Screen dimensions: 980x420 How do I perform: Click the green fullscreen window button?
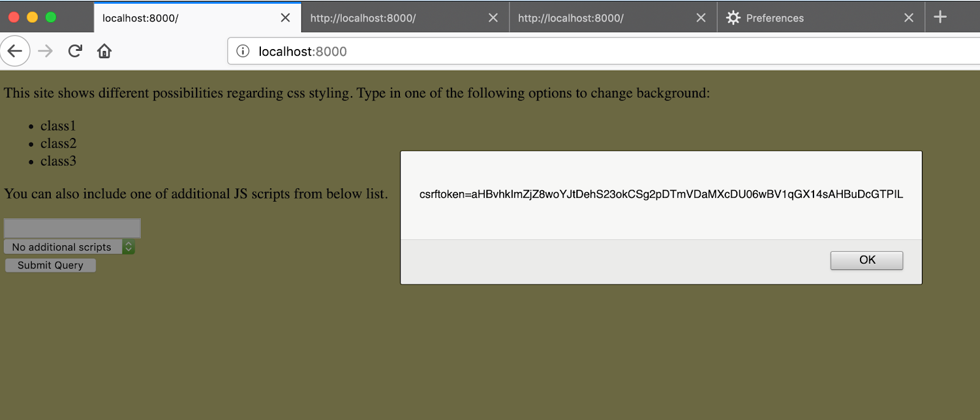[x=51, y=17]
